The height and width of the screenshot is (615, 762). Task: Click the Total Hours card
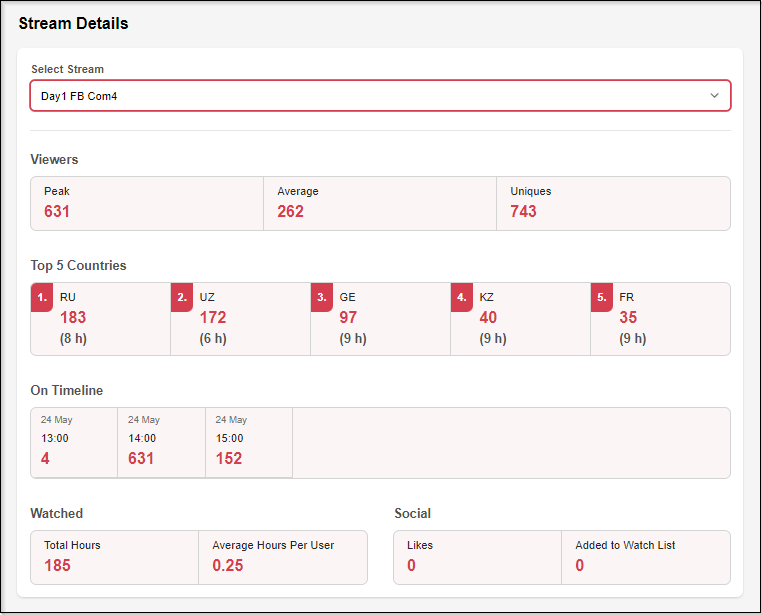(x=115, y=557)
